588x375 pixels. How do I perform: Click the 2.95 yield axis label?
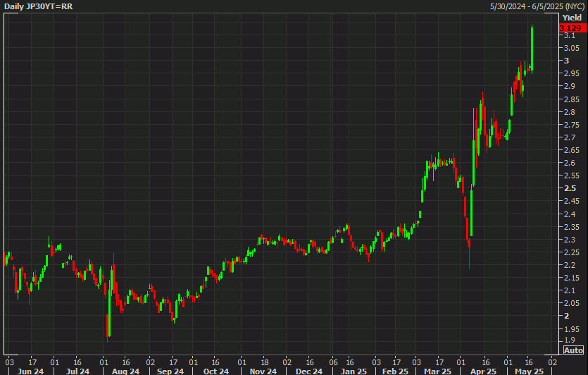coord(572,73)
